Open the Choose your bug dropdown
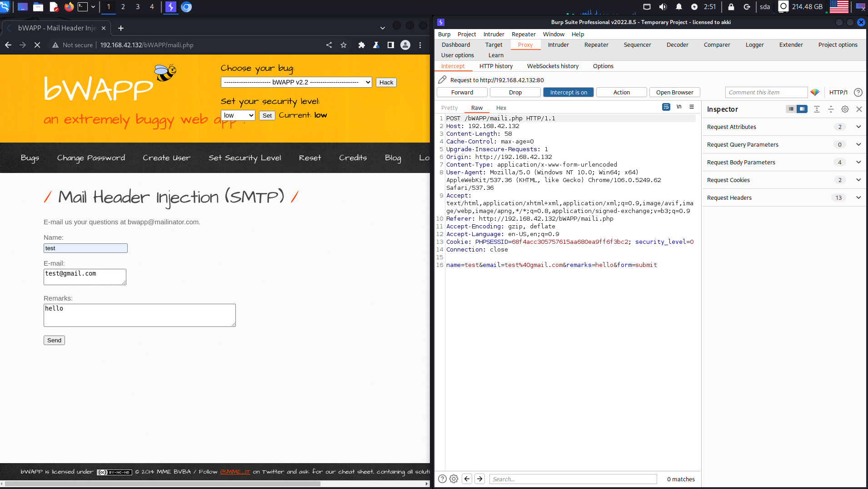The image size is (868, 489). pos(296,82)
